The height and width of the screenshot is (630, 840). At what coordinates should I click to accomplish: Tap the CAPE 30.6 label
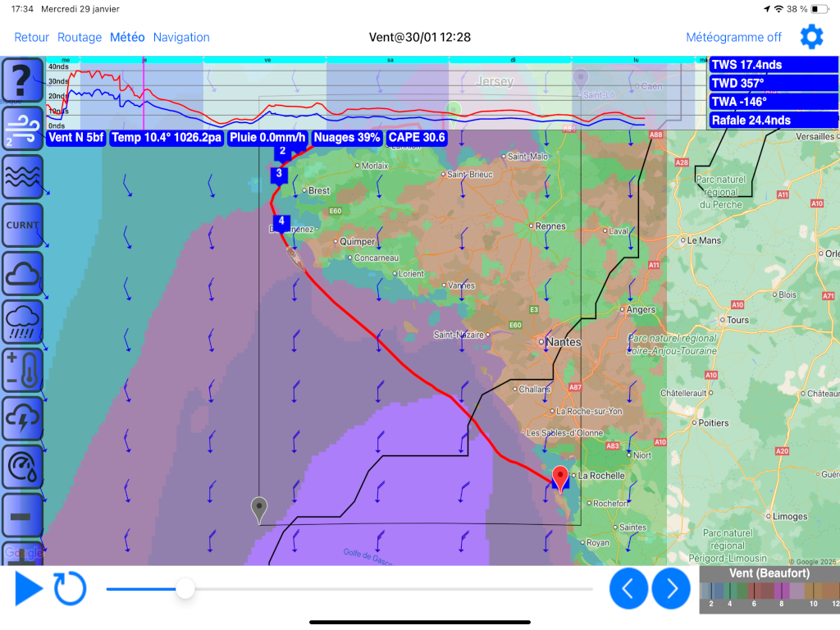click(417, 138)
